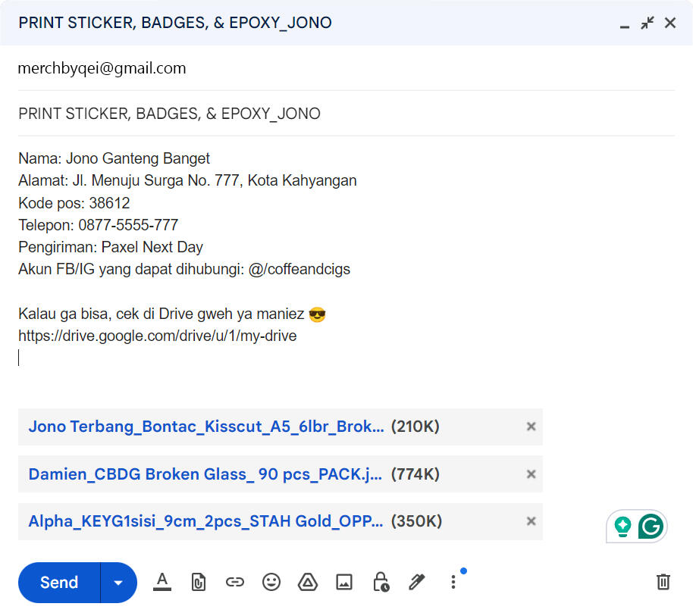
Task: Turn on confidential mode
Action: pyautogui.click(x=380, y=582)
